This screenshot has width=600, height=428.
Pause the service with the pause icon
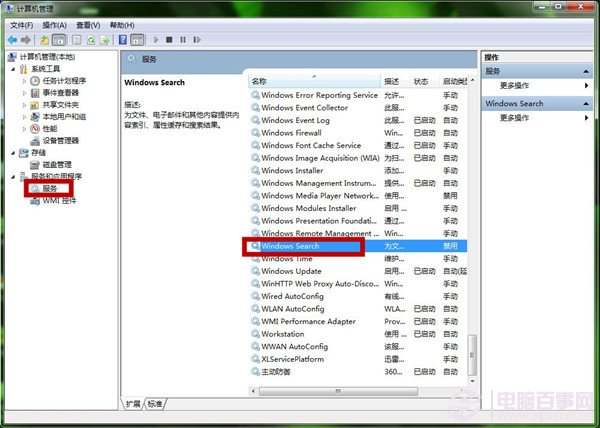click(183, 40)
